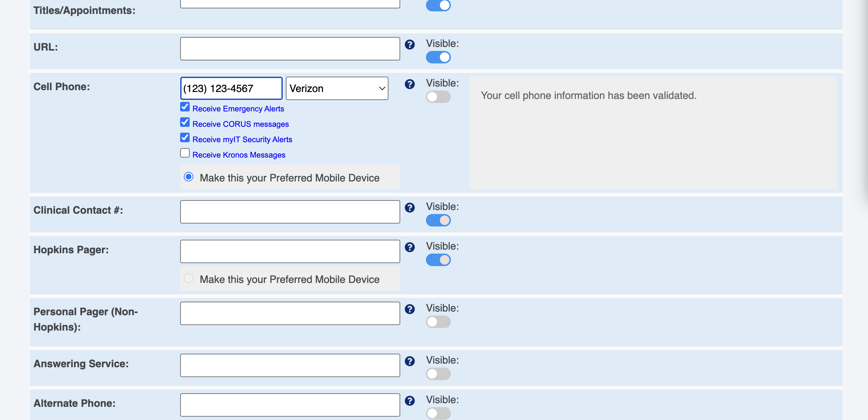This screenshot has height=420, width=868.
Task: Click into the Clinical Contact # input
Action: coord(290,212)
